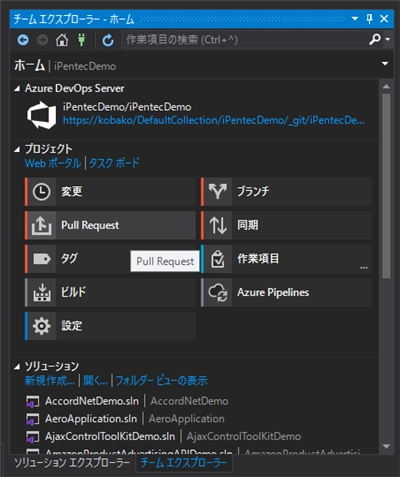The height and width of the screenshot is (477, 400).
Task: Click the AeroApplication.sln solution icon
Action: pos(32,419)
